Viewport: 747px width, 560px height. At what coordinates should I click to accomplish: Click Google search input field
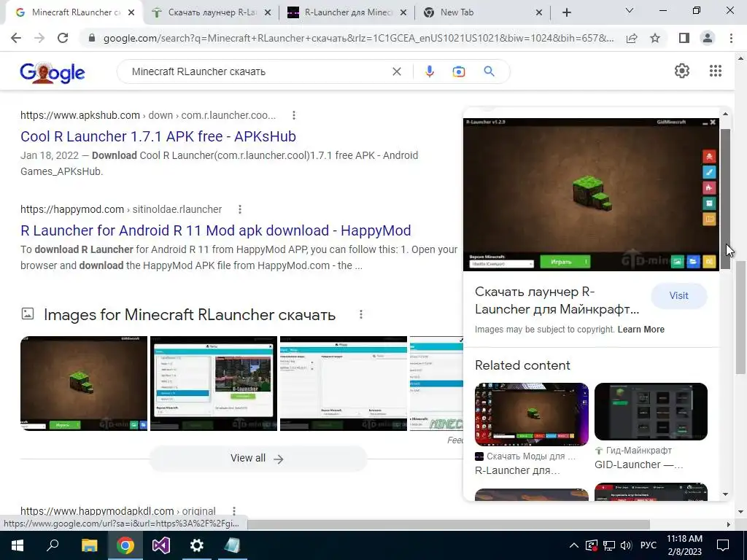(x=258, y=71)
